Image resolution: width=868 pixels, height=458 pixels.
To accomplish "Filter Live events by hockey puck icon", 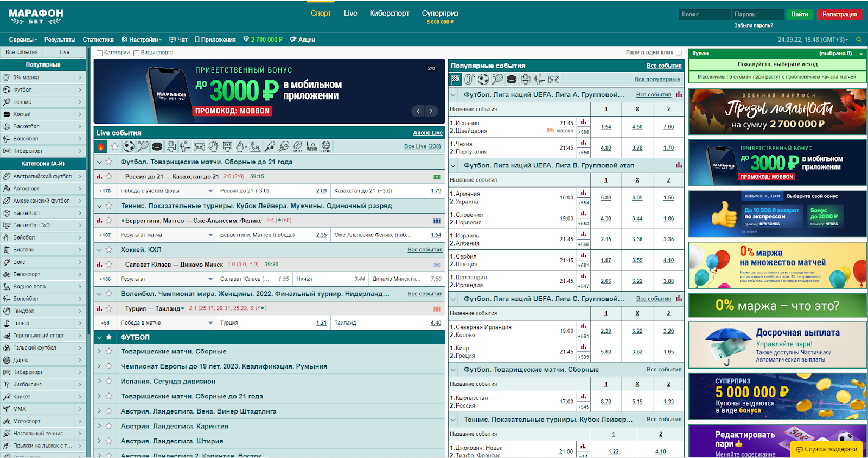I will pos(157,146).
